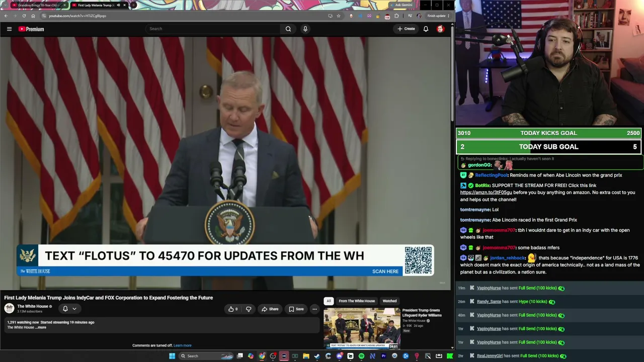Select the From The White House chip
The height and width of the screenshot is (362, 644).
tap(357, 301)
